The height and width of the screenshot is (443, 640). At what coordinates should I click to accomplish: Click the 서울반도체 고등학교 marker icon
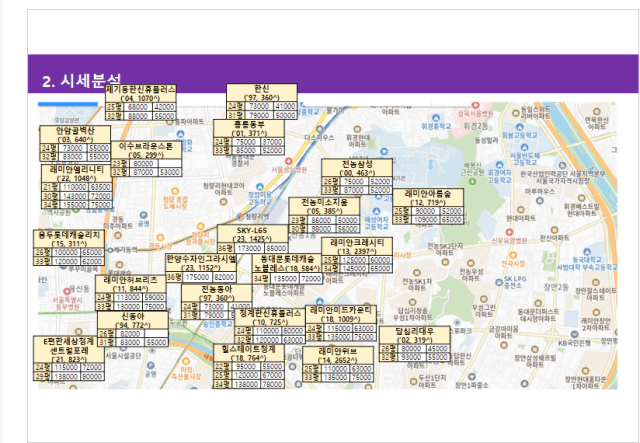pos(524,147)
